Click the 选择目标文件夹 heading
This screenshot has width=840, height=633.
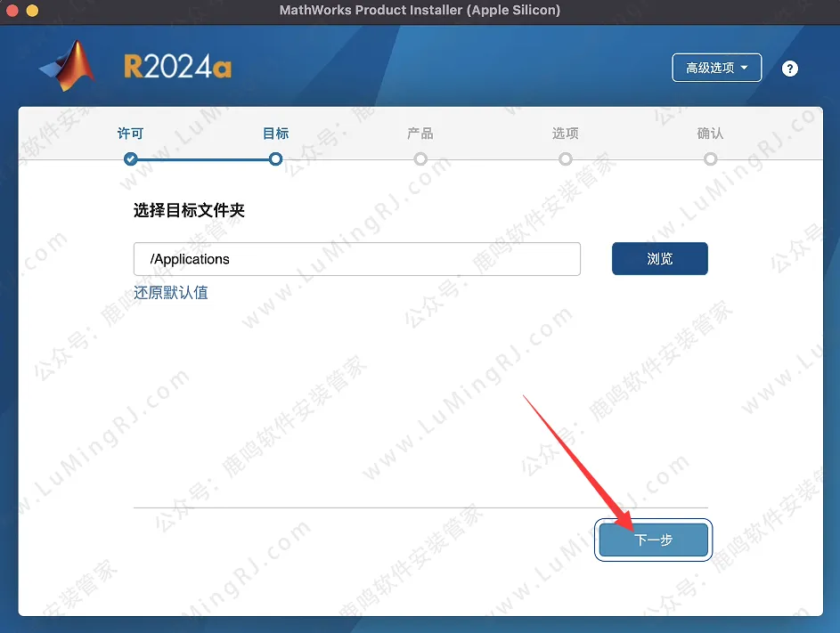pos(189,210)
